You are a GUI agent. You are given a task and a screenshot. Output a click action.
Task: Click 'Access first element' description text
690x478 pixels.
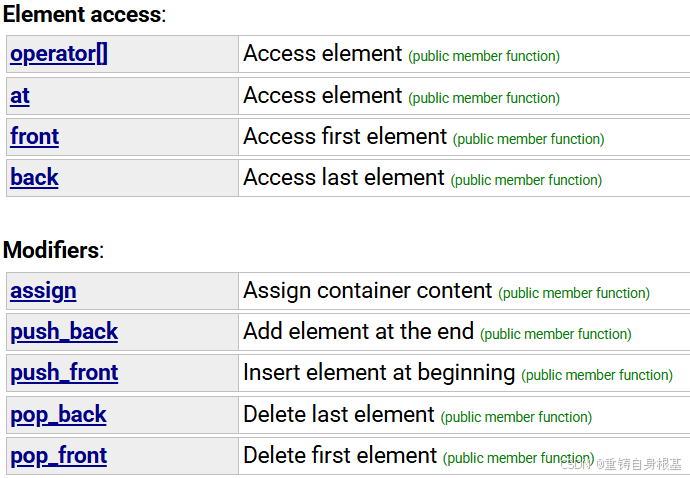345,136
